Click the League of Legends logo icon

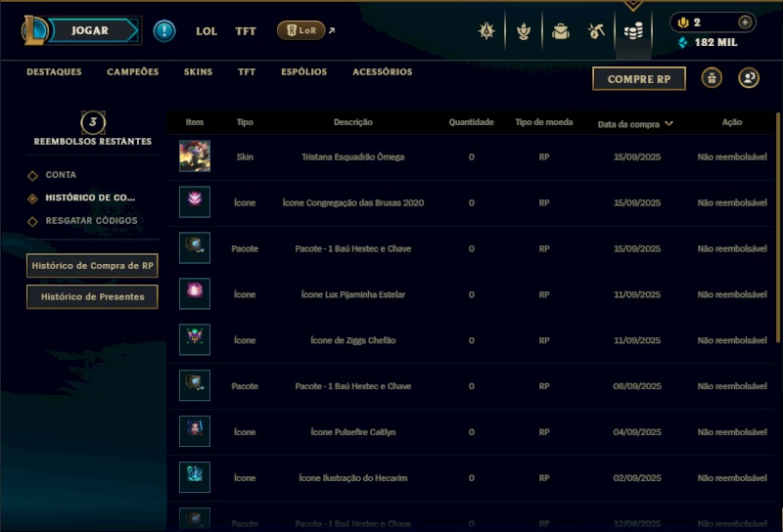coord(34,30)
